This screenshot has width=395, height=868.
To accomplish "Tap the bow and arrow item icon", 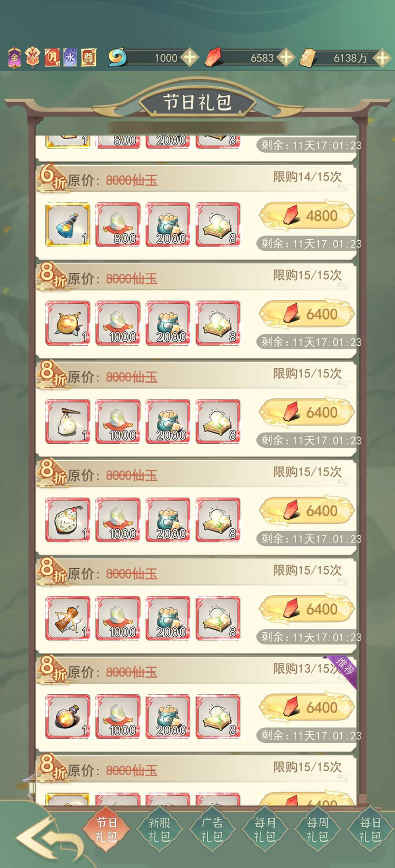I will (68, 618).
